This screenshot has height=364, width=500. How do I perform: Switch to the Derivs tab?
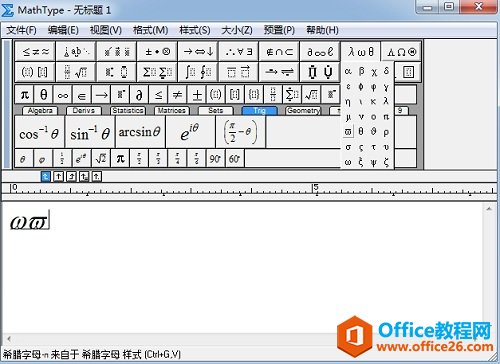point(84,111)
